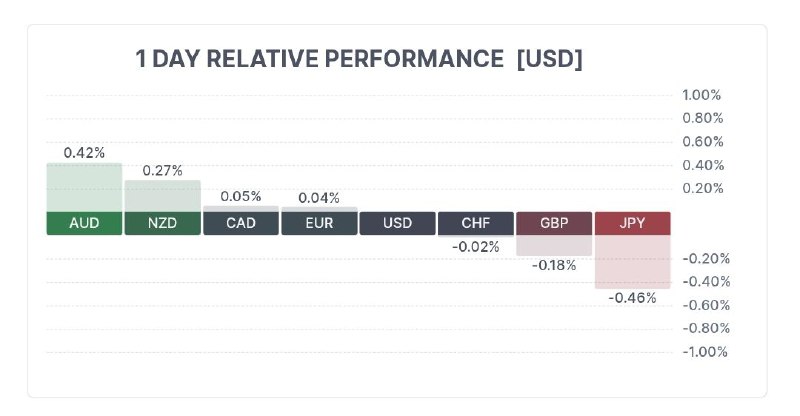The height and width of the screenshot is (416, 800).
Task: Select the EUR currency block
Action: (319, 223)
